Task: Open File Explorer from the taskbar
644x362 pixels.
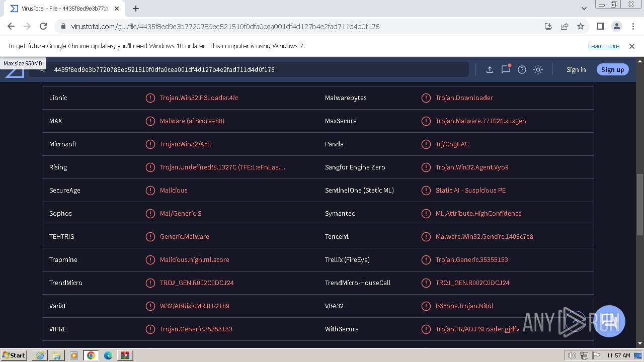Action: click(x=57, y=355)
